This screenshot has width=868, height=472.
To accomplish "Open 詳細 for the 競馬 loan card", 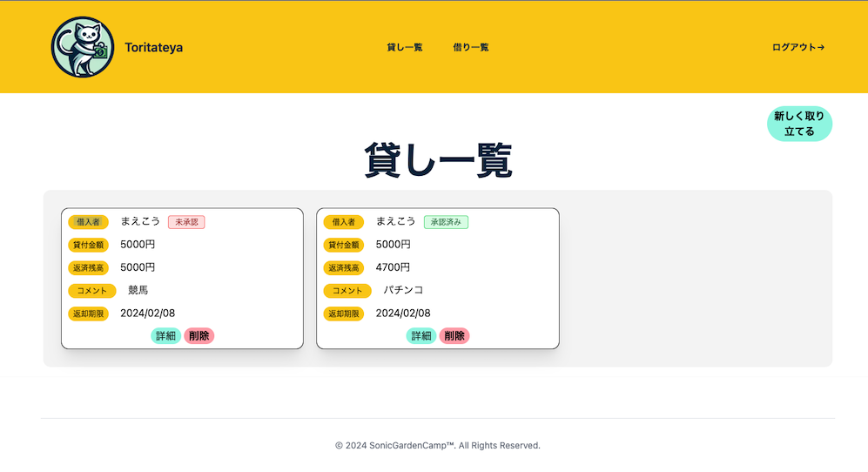I will [x=165, y=336].
